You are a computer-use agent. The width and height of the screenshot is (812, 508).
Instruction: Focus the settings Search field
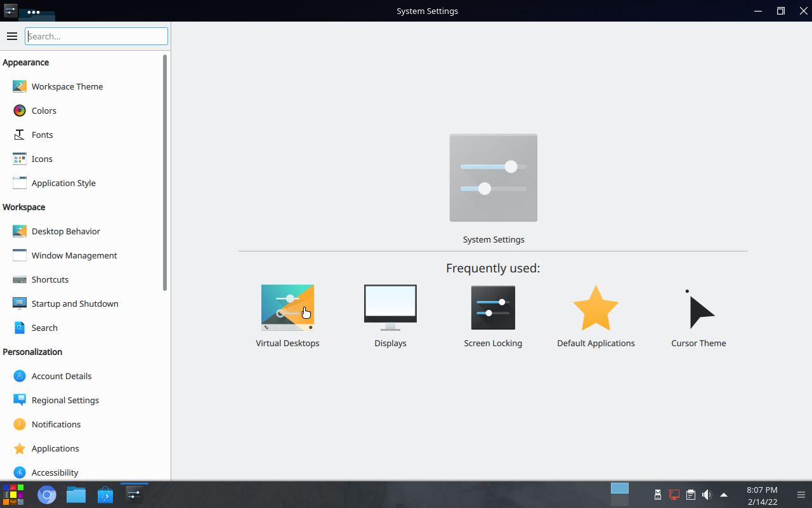pos(96,36)
